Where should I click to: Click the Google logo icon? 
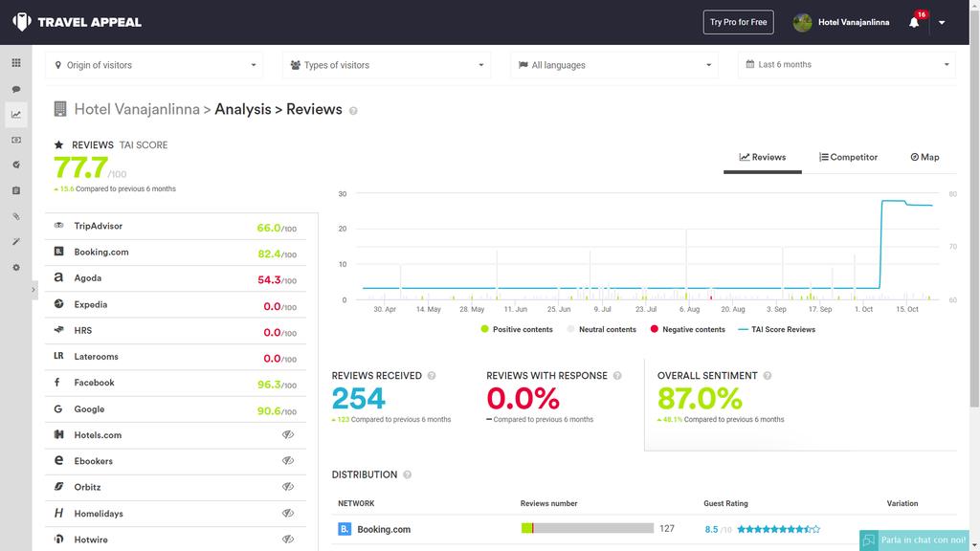coord(58,408)
